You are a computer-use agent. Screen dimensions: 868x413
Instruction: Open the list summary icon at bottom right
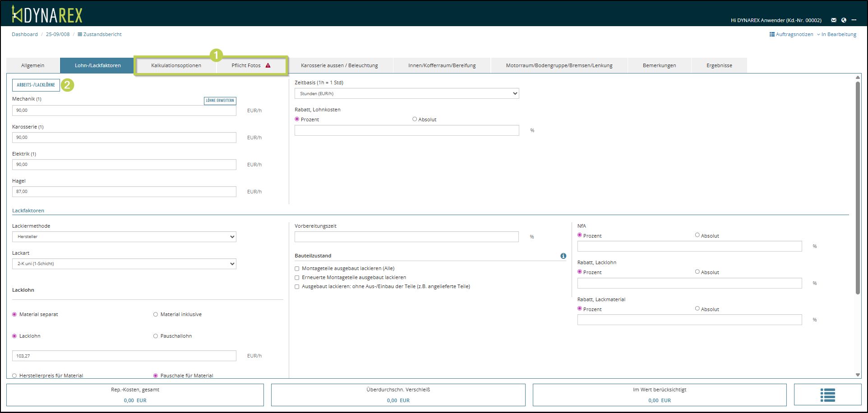coord(827,395)
